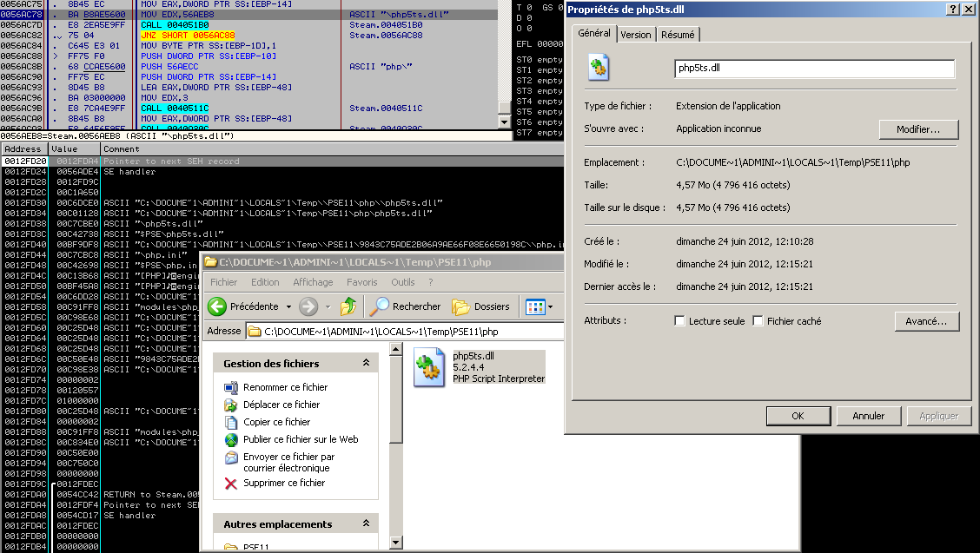Collapse the Autres emplacements section

click(367, 523)
